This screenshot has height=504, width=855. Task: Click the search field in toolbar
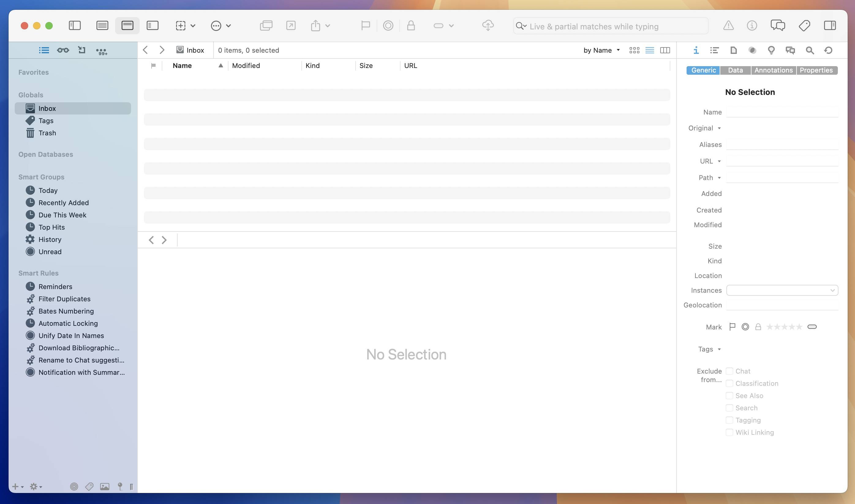(611, 26)
